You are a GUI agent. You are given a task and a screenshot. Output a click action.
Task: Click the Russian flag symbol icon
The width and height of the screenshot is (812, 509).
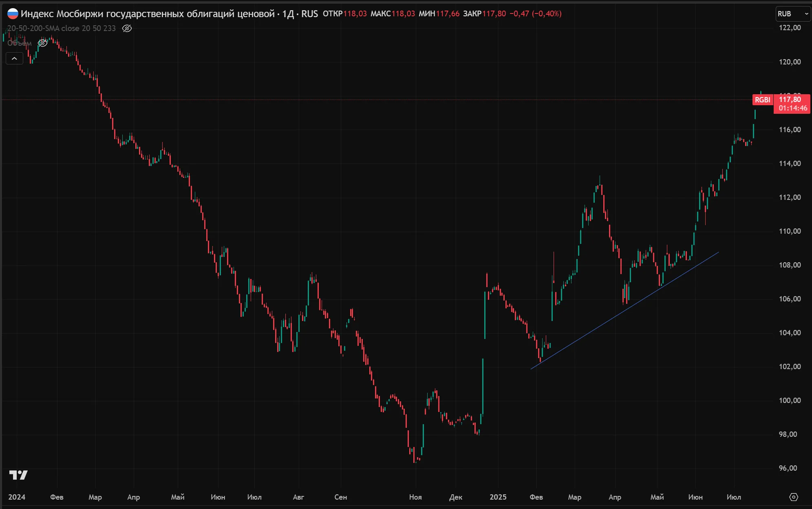13,13
